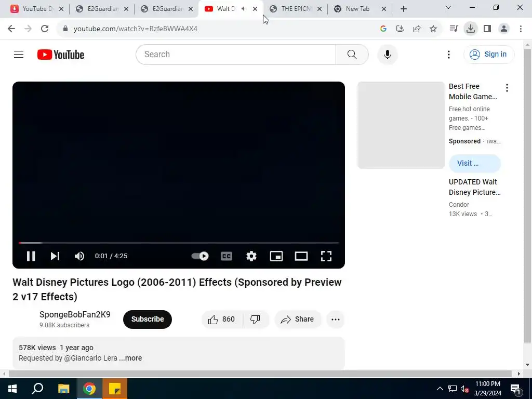532x399 pixels.
Task: Open Chrome three-dot menu
Action: click(521, 29)
